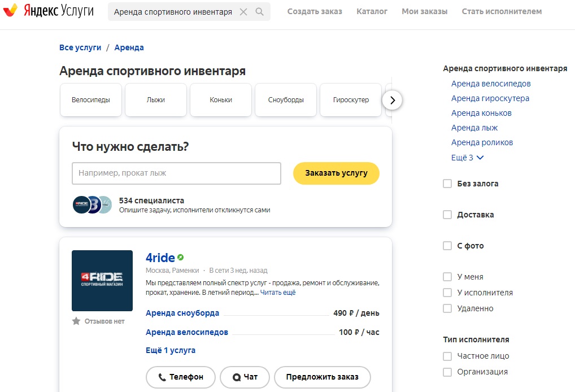Open Создать заказ menu item

point(315,12)
